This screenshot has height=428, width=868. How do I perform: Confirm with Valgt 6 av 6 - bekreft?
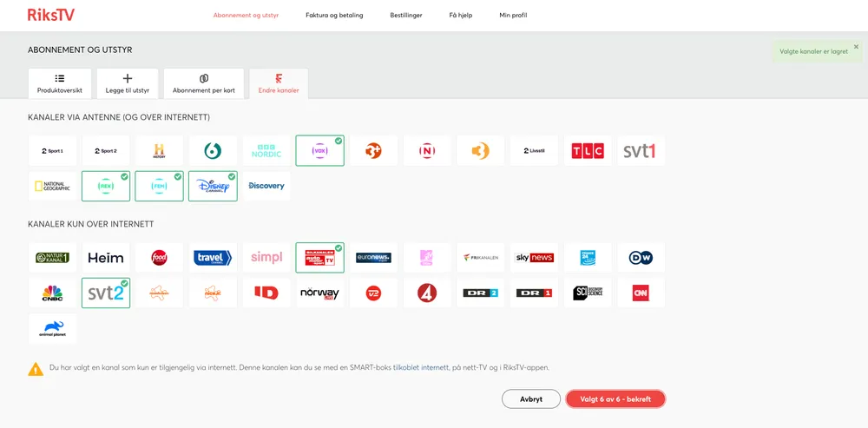615,399
